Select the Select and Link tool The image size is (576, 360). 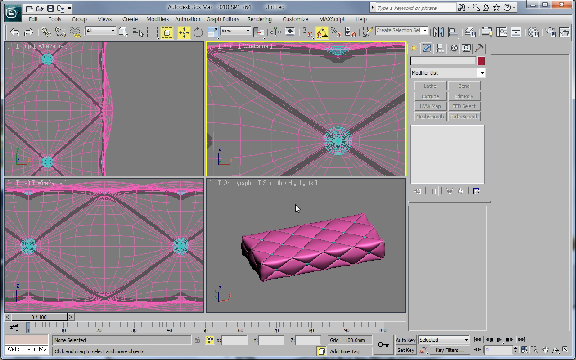[46, 32]
